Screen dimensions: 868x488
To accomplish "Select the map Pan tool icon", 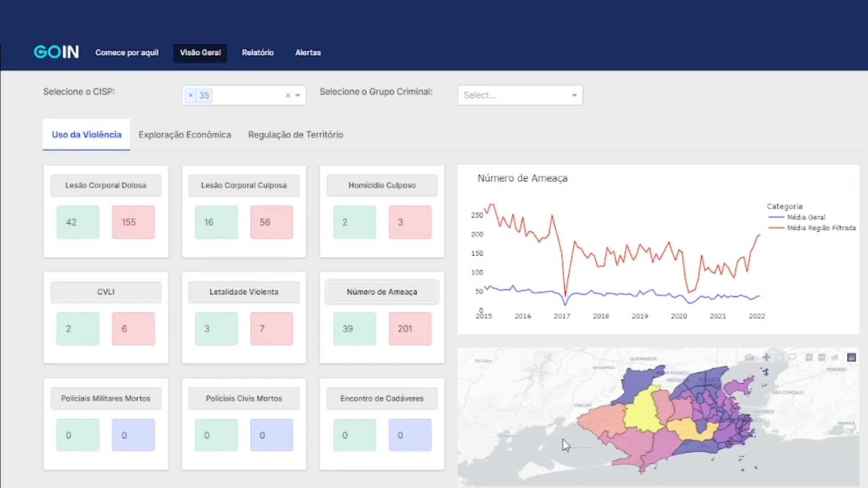I will coord(766,357).
